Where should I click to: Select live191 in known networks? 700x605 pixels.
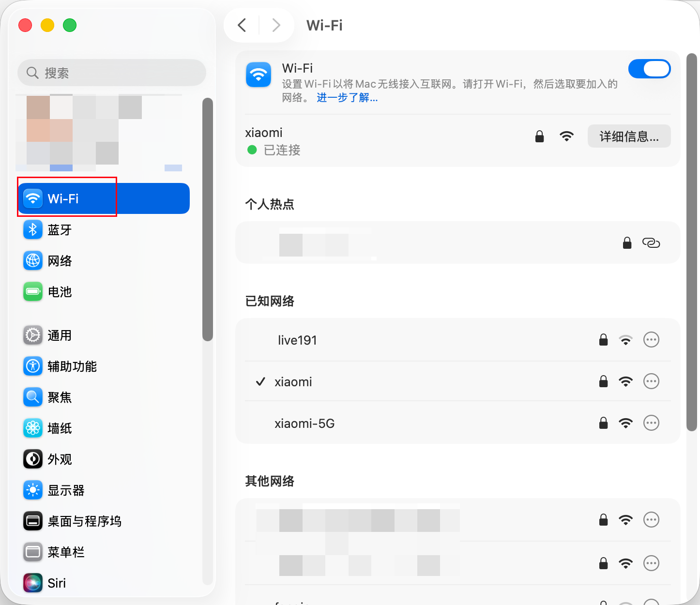(458, 340)
